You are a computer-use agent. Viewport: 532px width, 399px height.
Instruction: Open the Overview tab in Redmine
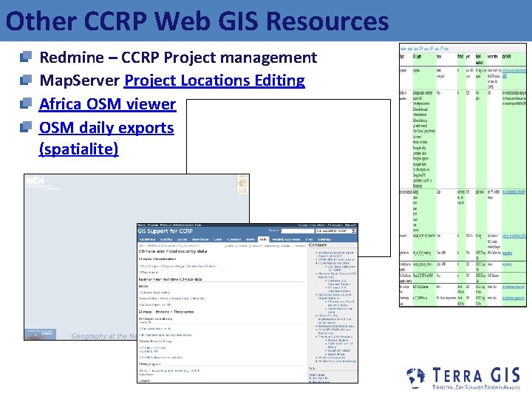point(148,239)
